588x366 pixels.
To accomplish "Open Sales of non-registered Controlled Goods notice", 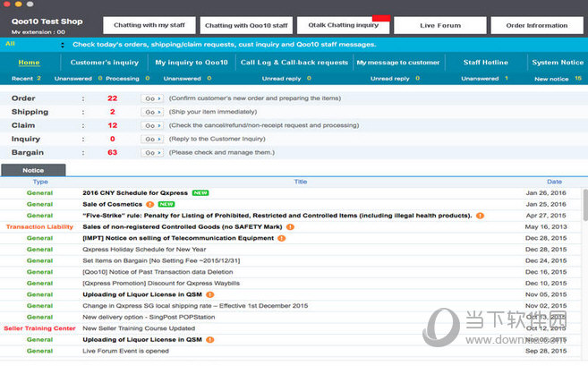I will click(x=183, y=227).
